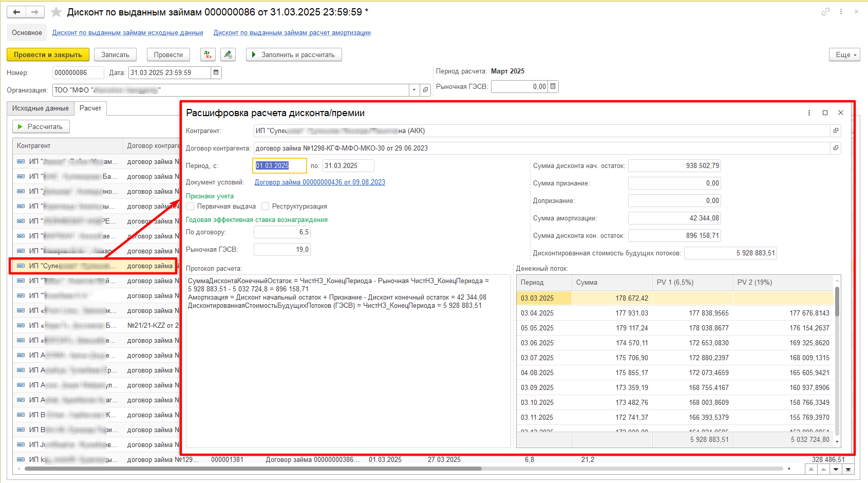This screenshot has width=868, height=483.
Task: Click the Дисконтированная стоимость будущих потоков field
Action: click(730, 253)
